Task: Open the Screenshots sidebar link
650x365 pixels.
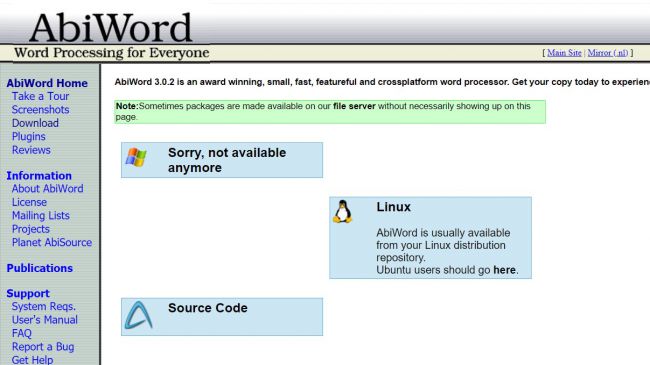Action: point(40,110)
